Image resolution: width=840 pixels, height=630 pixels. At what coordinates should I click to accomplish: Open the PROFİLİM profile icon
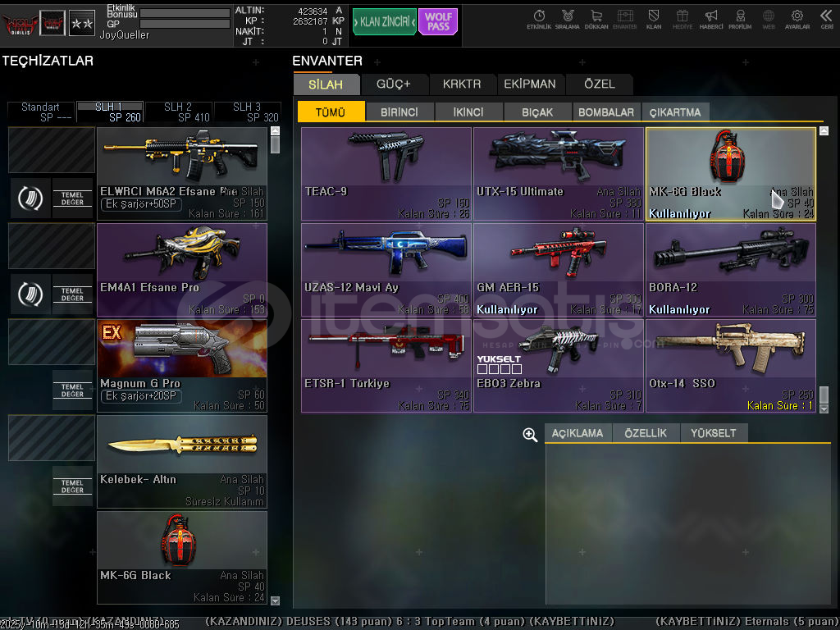point(740,20)
